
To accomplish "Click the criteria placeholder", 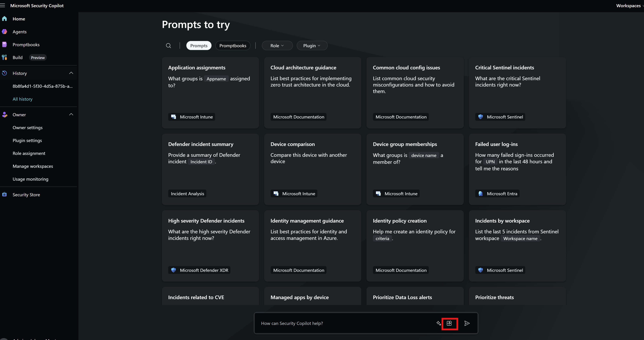I will (x=382, y=239).
